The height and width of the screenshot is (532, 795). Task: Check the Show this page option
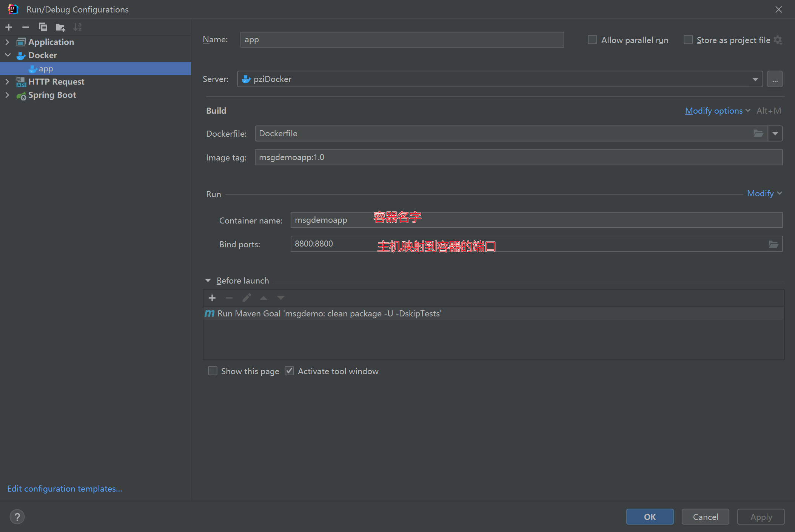point(213,371)
